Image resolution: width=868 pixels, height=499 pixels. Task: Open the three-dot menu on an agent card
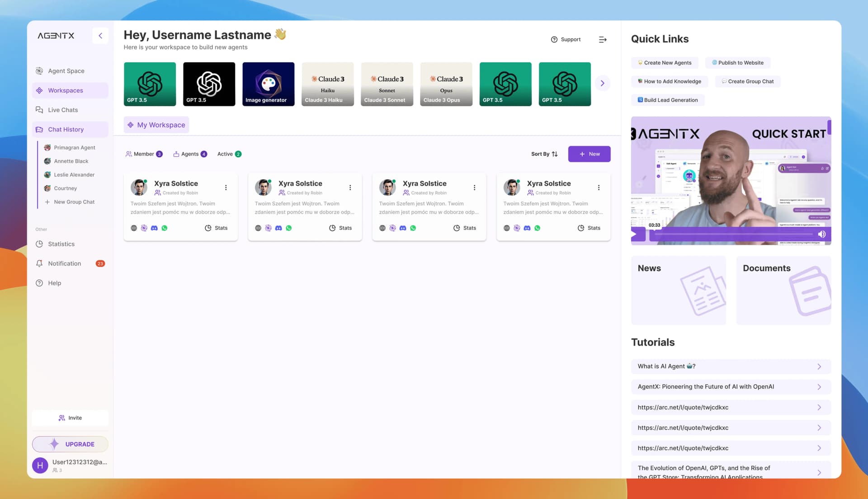[226, 187]
